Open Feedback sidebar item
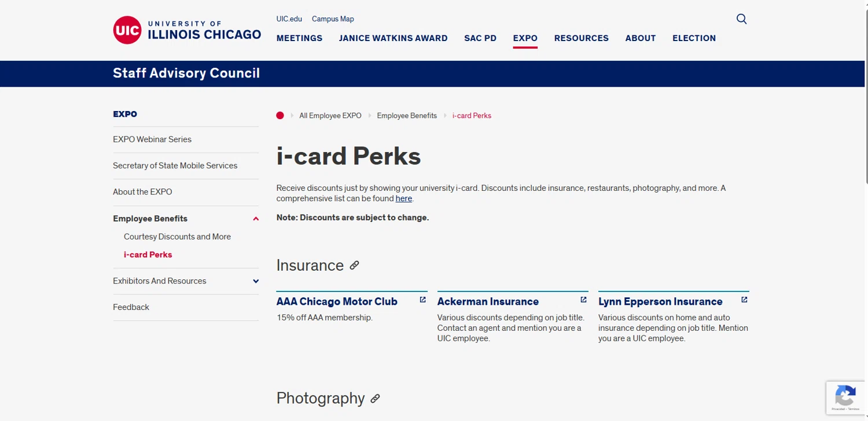 131,307
